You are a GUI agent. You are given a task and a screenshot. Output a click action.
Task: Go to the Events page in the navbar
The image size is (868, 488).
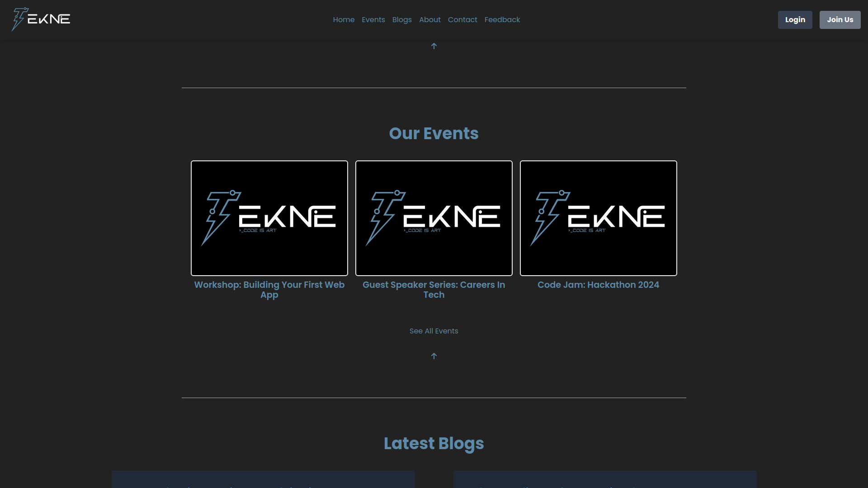[x=373, y=20]
